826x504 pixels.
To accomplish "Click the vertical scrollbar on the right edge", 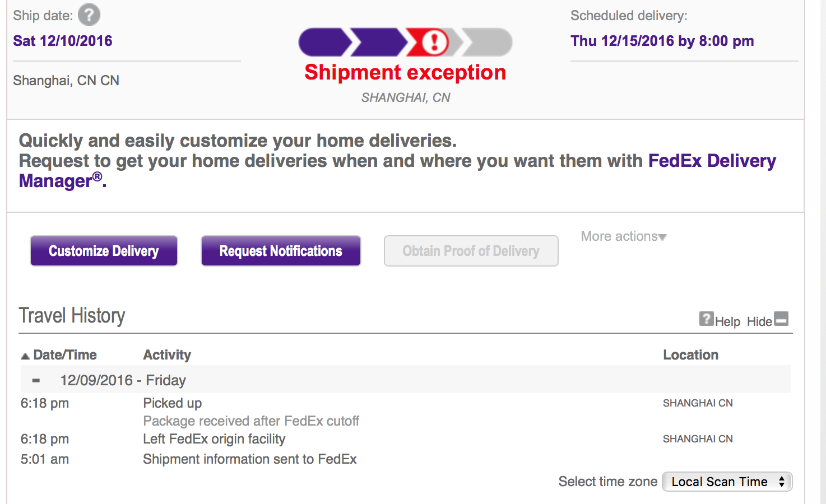I will pos(823,252).
